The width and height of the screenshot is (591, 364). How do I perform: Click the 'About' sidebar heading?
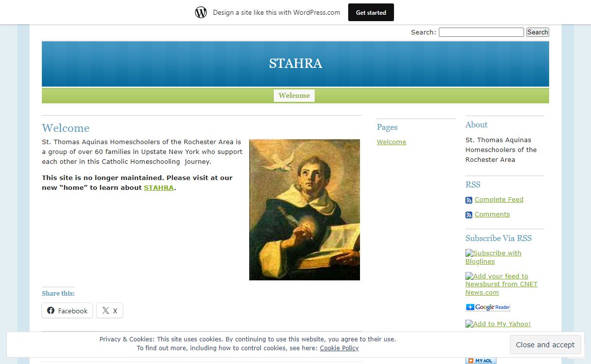pos(476,124)
